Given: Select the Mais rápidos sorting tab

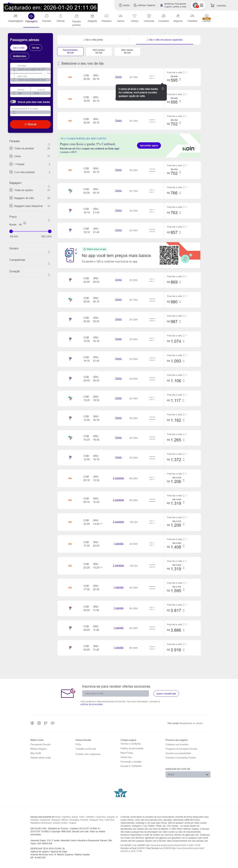Looking at the screenshot, I should click(127, 51).
